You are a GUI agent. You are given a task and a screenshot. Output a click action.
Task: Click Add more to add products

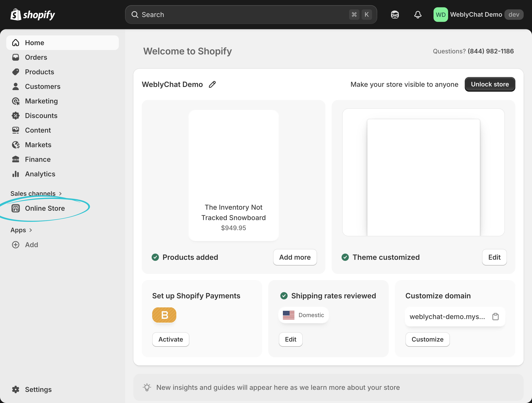(295, 257)
